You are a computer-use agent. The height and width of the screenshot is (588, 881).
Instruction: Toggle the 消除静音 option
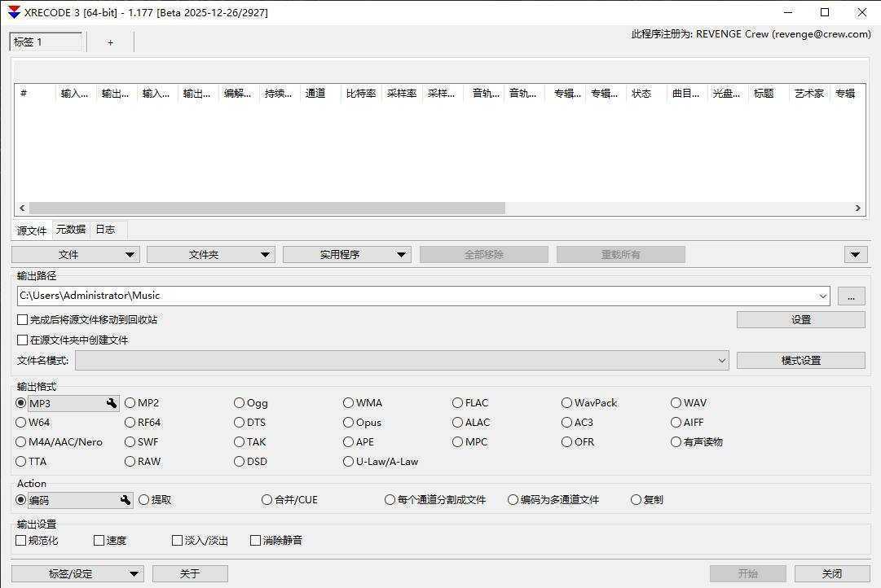(255, 540)
